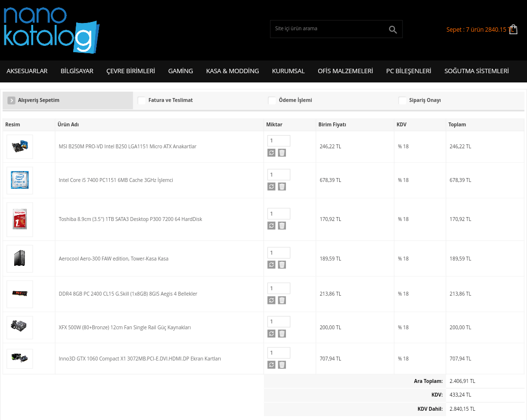Open the shopping bag cart icon
The image size is (527, 420).
513,30
